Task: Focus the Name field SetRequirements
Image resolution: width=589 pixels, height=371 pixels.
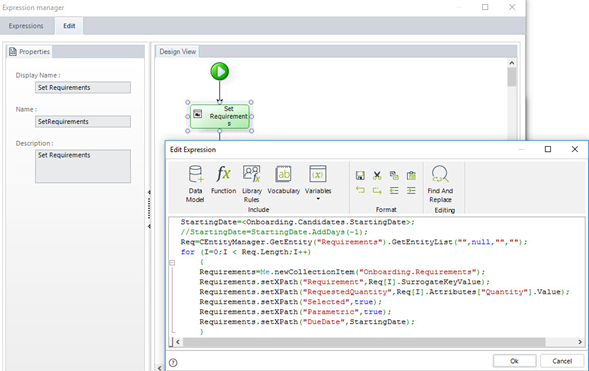Action: pos(83,122)
